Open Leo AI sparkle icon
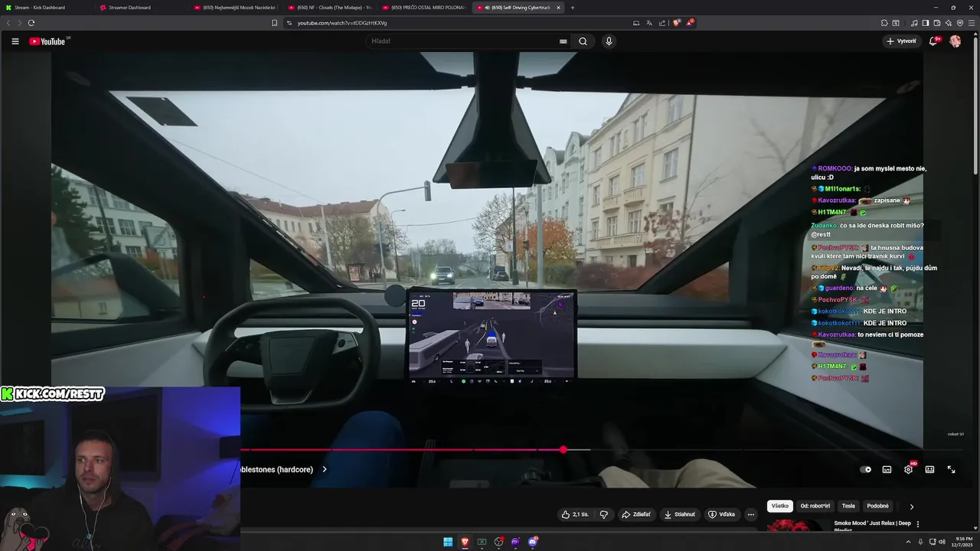Screen dimensions: 980x551 click(x=949, y=23)
